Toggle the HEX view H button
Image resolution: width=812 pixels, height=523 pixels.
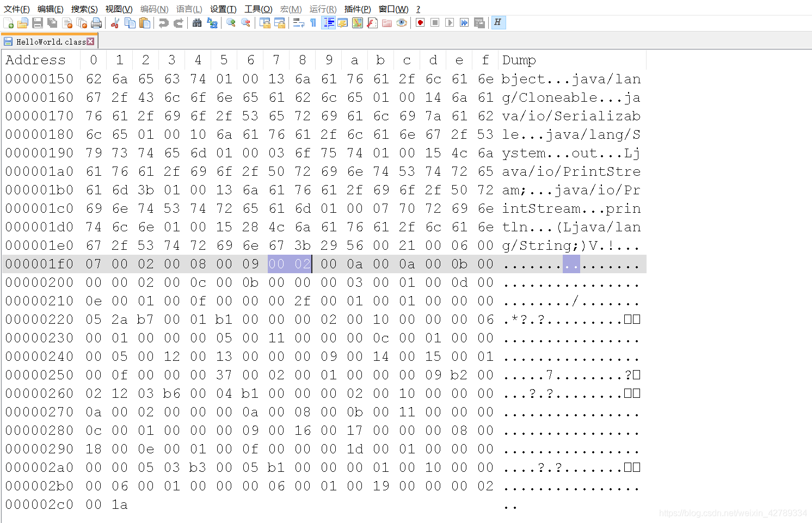pos(499,23)
